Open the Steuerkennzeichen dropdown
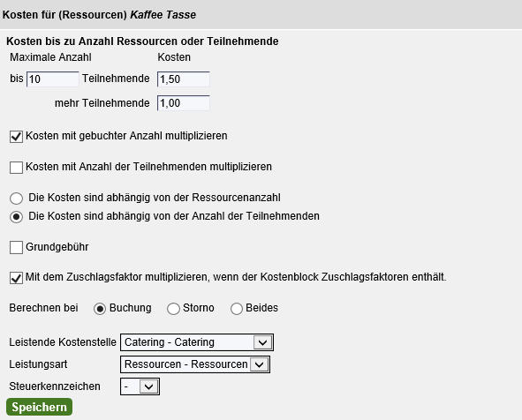The image size is (522, 420). tap(140, 386)
